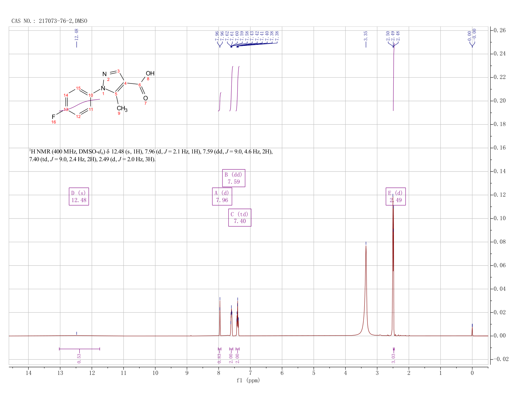This screenshot has height=411, width=532.
Task: Click atom number 13 on the phenyl ring
Action: click(66, 110)
